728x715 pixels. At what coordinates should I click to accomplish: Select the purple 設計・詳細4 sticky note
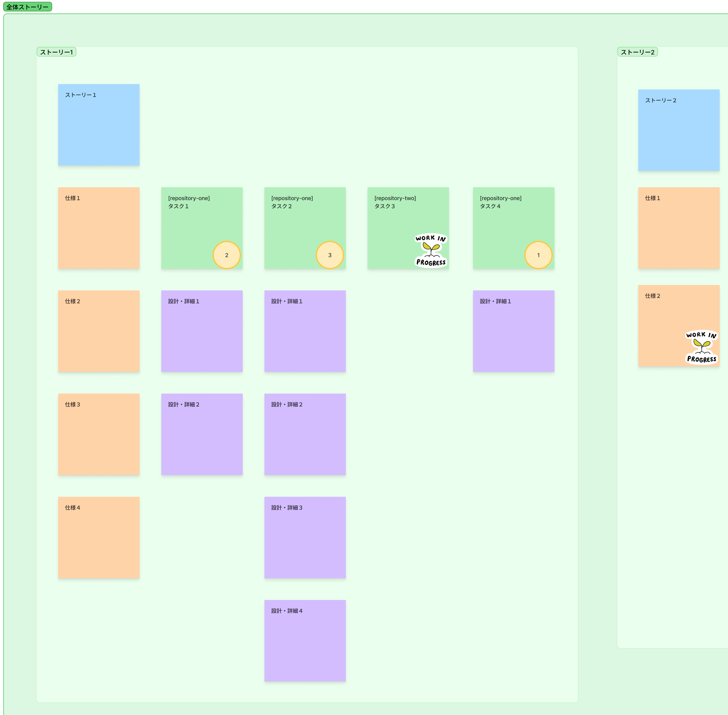(305, 641)
